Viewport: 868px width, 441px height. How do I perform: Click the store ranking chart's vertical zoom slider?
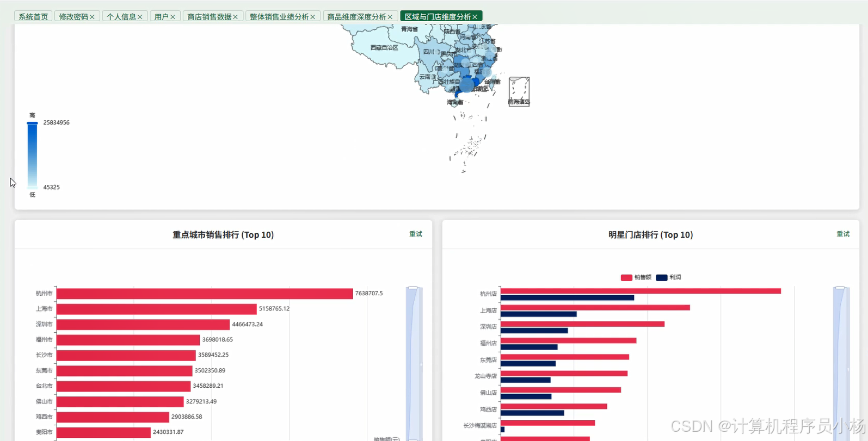pyautogui.click(x=840, y=363)
